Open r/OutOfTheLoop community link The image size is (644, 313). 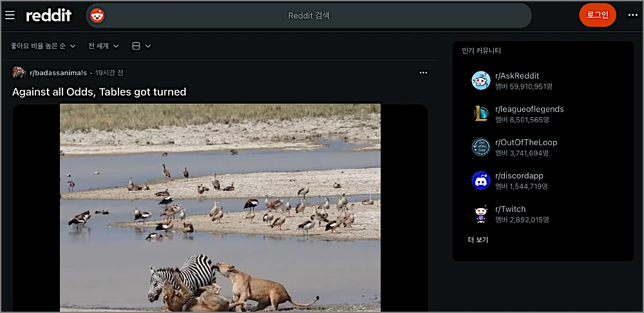pyautogui.click(x=526, y=142)
